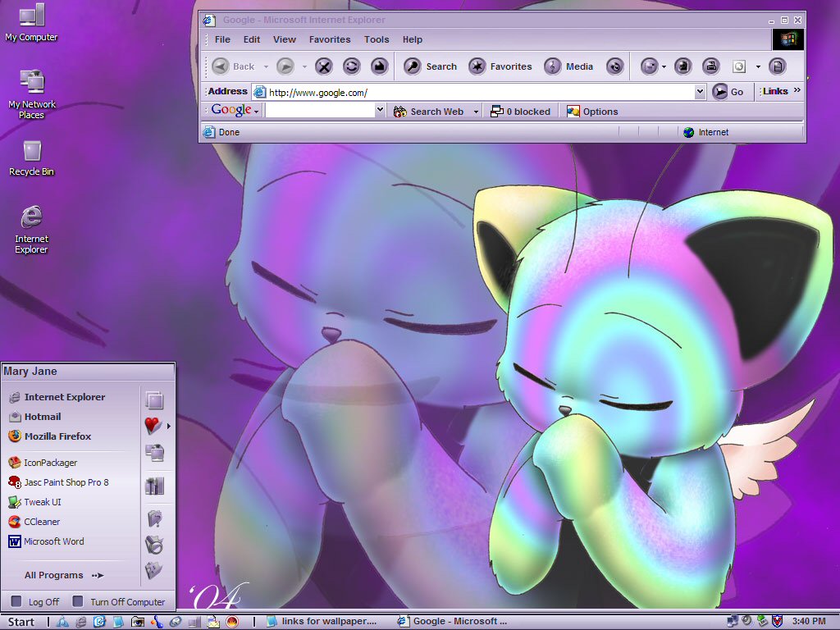Image resolution: width=840 pixels, height=630 pixels.
Task: Open the Search pane in Internet Explorer
Action: [x=430, y=66]
